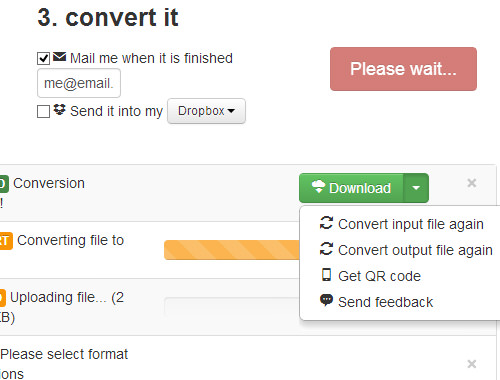The width and height of the screenshot is (500, 380).
Task: Click refresh icon beside Convert output file
Action: 326,249
